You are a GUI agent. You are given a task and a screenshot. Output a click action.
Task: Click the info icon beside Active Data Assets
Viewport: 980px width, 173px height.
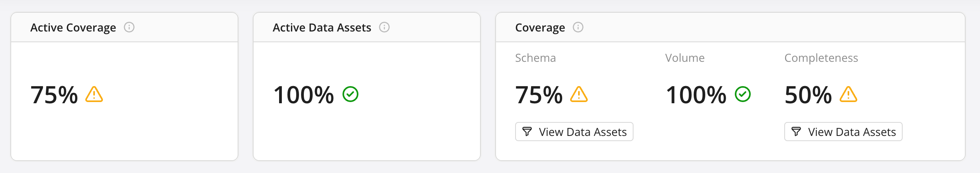pyautogui.click(x=384, y=27)
